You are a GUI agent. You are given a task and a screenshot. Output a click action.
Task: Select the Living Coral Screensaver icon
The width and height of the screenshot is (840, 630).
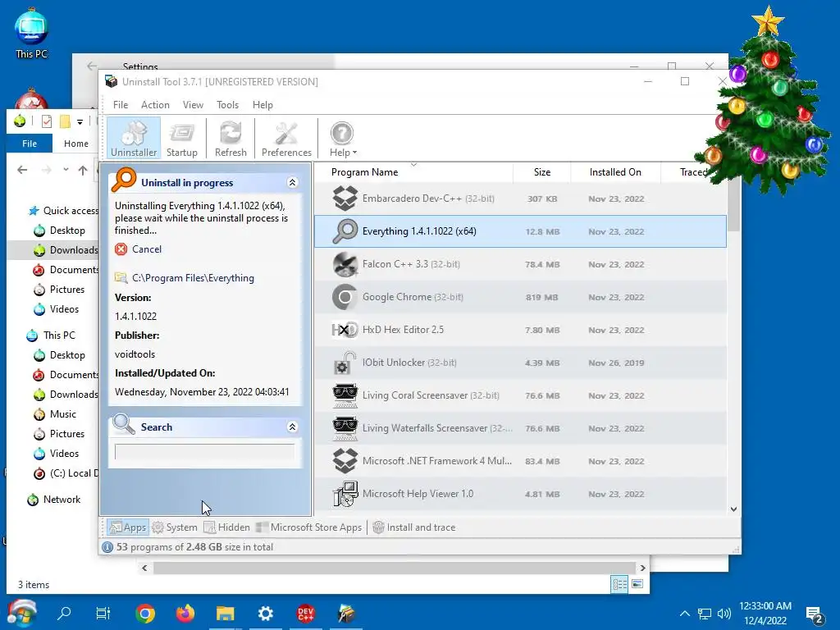pos(345,395)
